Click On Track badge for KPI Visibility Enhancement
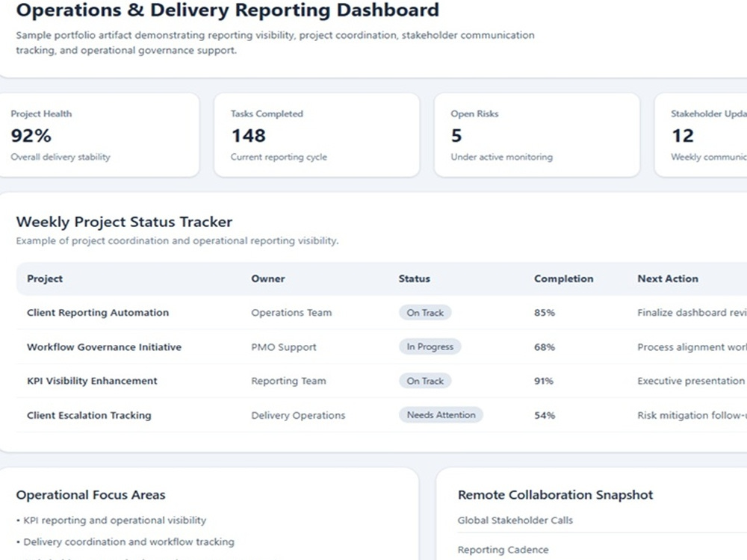747x560 pixels. pyautogui.click(x=425, y=381)
